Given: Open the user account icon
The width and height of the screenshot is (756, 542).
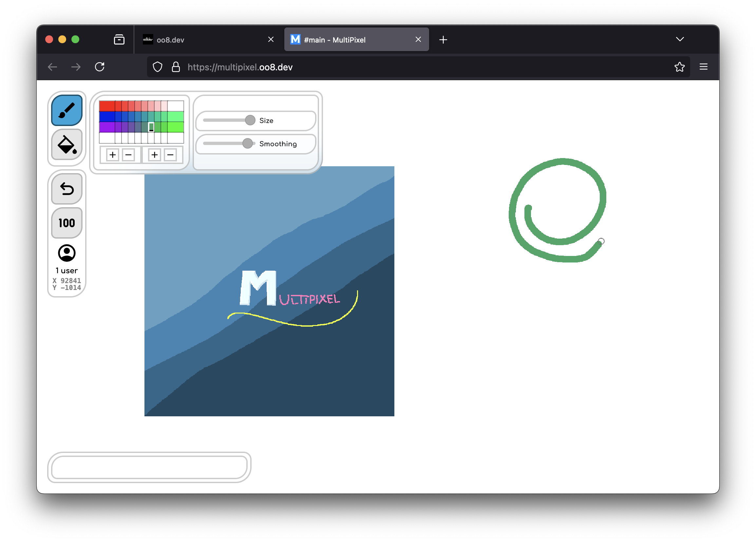Looking at the screenshot, I should 67,253.
